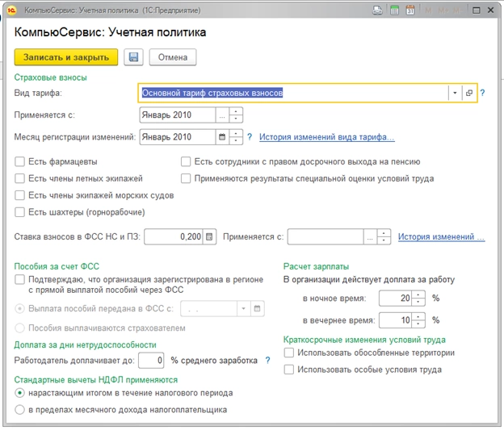504x430 pixels.
Task: Click the get-link printer icon in title bar
Action: [x=378, y=10]
